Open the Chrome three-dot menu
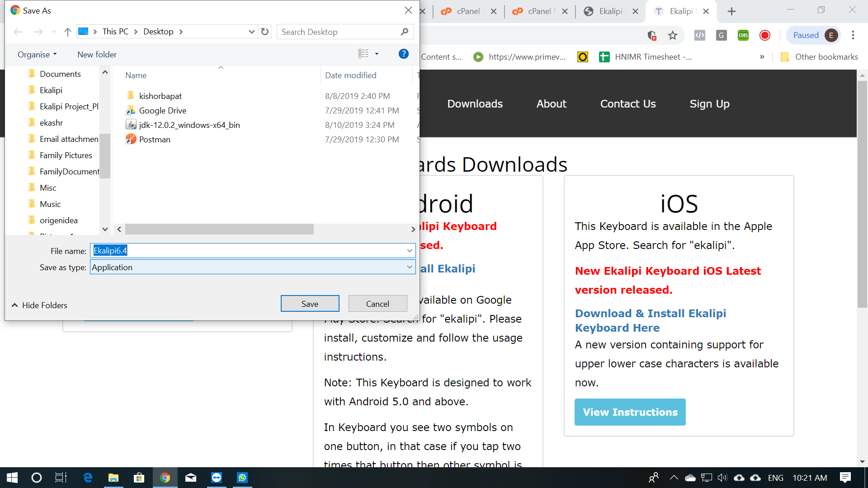 [853, 35]
